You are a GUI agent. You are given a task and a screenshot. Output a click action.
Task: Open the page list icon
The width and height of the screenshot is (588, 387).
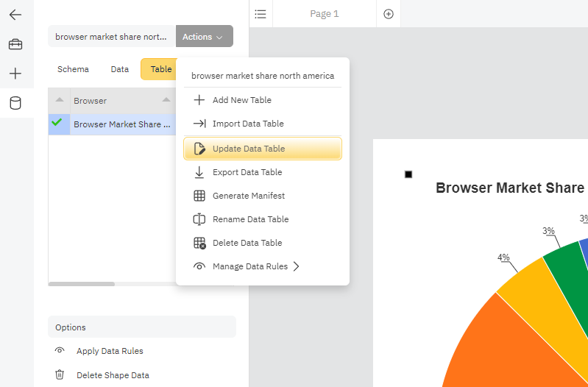(260, 14)
